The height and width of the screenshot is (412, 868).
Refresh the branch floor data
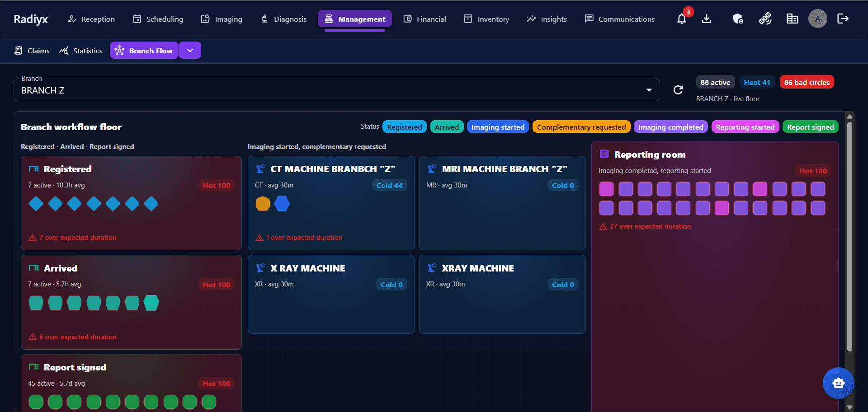tap(678, 90)
